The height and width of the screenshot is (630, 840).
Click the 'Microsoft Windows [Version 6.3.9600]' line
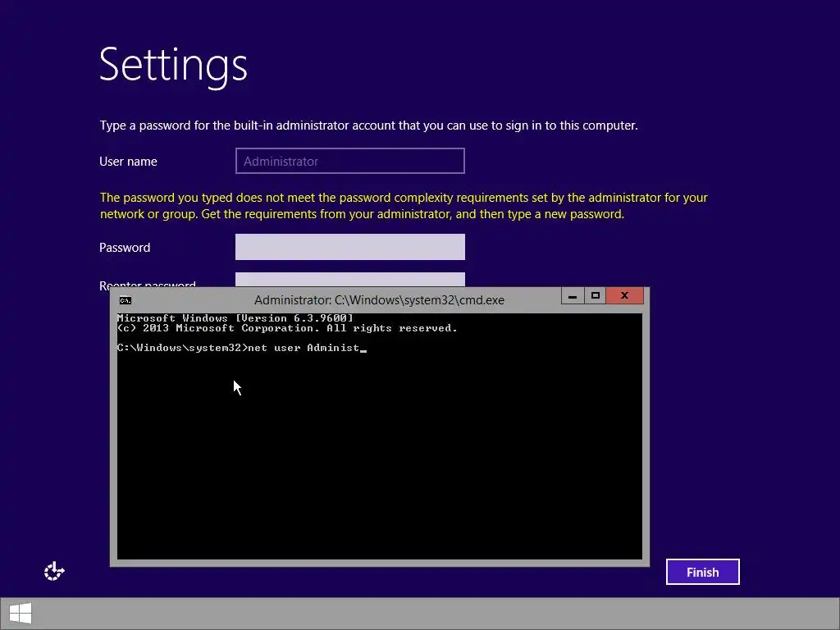point(235,318)
